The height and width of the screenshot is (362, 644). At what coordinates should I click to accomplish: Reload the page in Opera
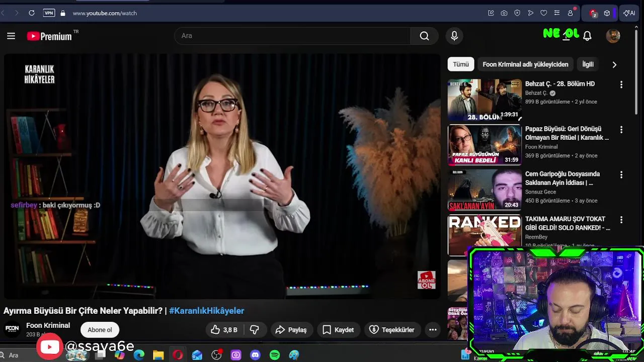(32, 13)
